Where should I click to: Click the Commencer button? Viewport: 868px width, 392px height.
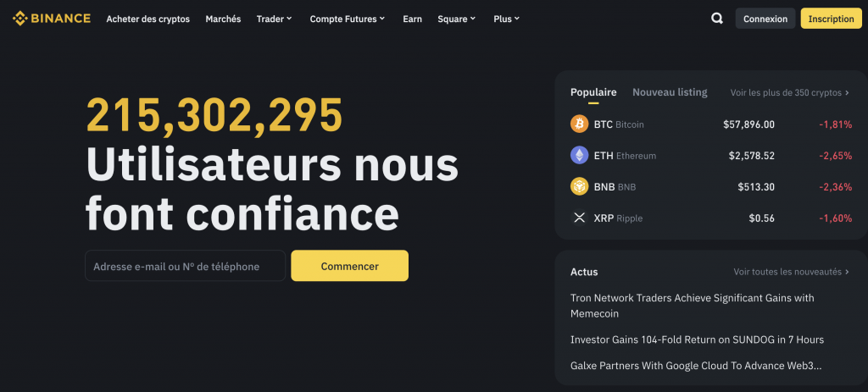(x=349, y=266)
